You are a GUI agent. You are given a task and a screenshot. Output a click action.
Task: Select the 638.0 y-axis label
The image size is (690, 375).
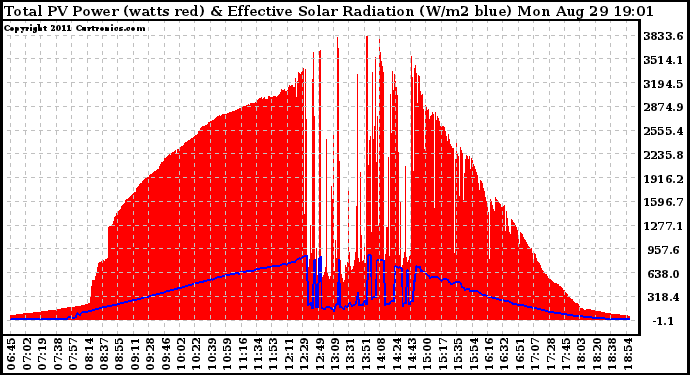(x=666, y=274)
